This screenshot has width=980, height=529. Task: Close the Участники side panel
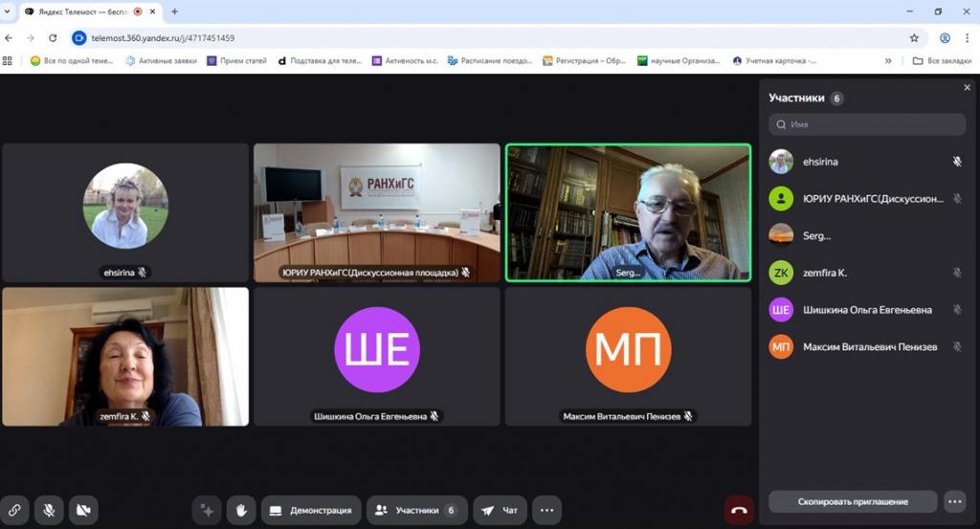coord(967,88)
